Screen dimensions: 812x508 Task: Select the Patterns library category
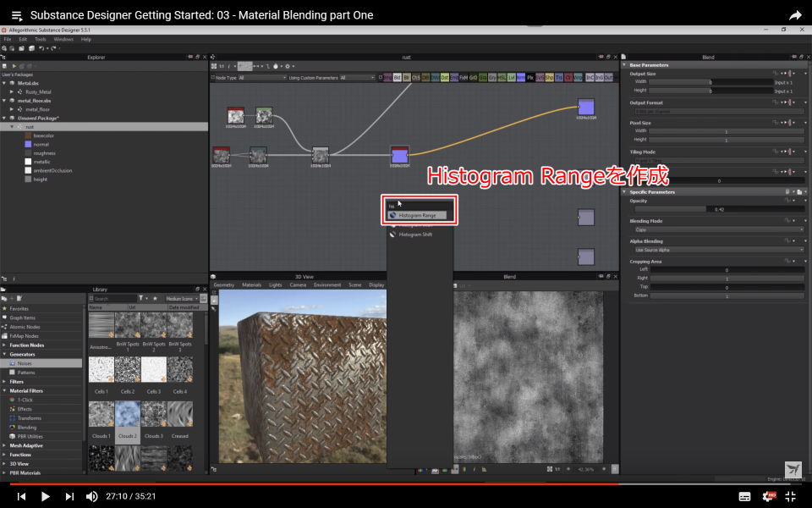[x=26, y=373]
